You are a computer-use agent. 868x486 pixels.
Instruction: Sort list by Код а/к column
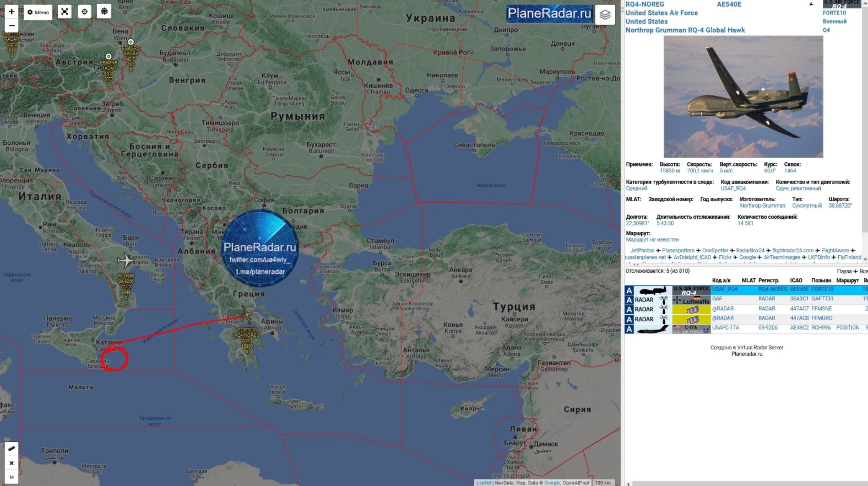[721, 280]
